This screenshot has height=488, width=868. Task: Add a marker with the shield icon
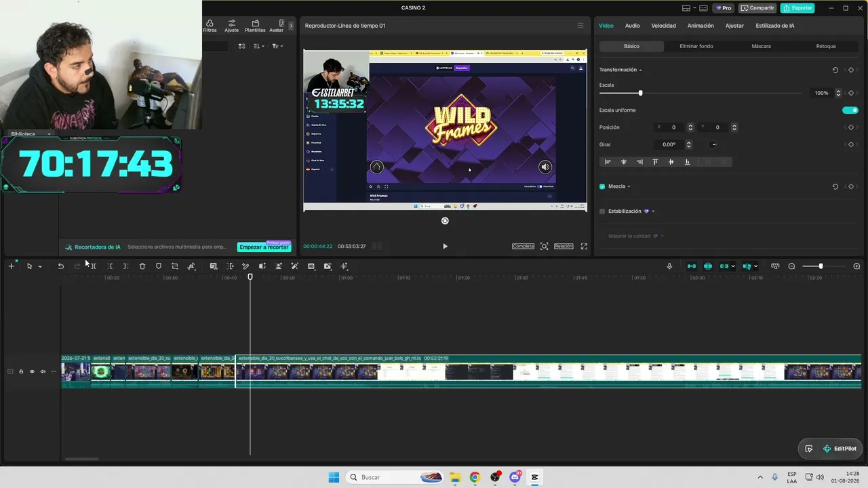[x=159, y=266]
